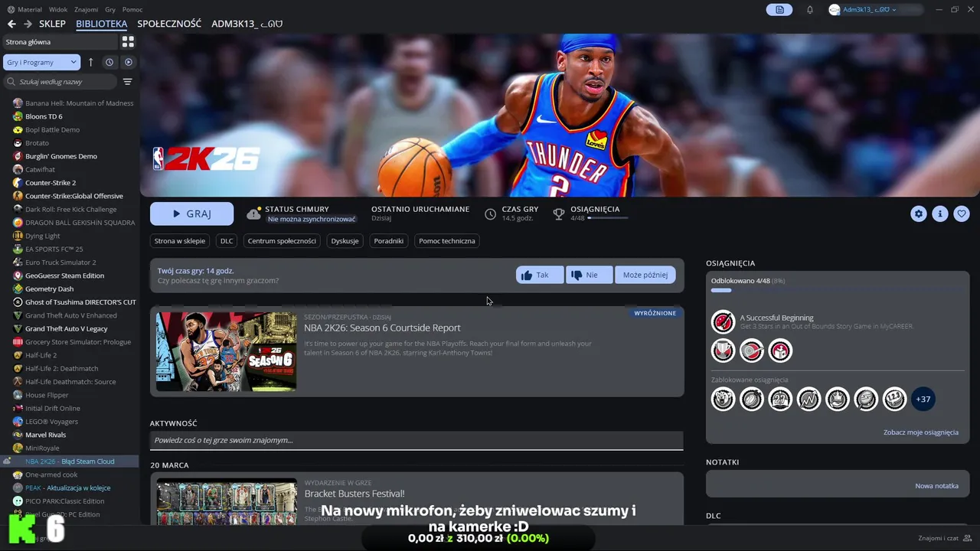This screenshot has width=980, height=551.
Task: Open the grid collections view icon
Action: tap(128, 42)
